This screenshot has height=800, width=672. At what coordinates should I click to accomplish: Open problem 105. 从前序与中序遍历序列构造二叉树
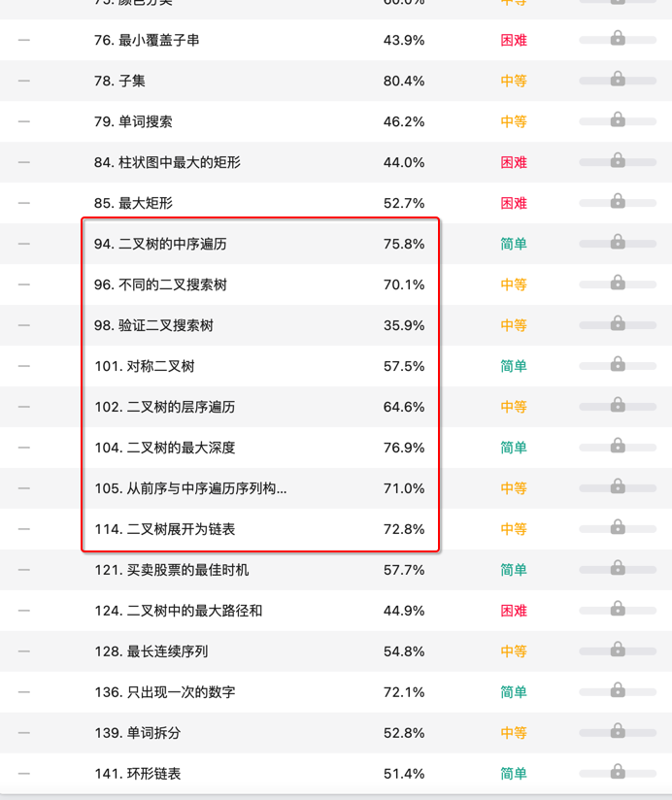175,488
